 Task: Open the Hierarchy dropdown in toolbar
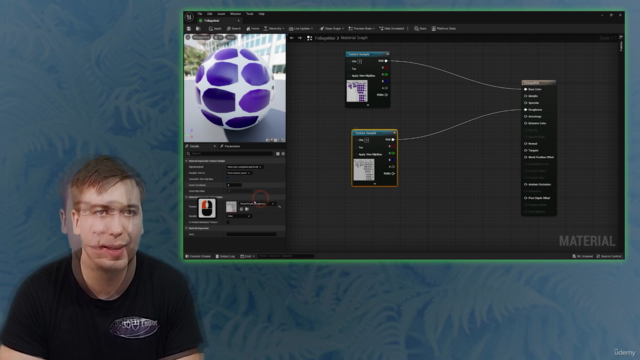click(274, 29)
